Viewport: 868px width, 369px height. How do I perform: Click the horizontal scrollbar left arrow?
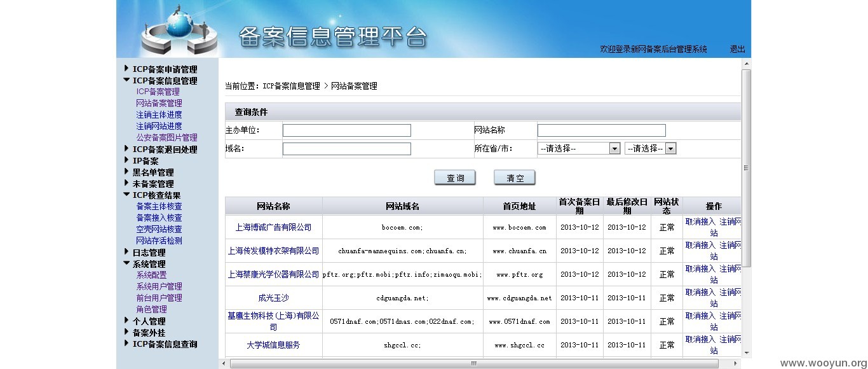coord(224,363)
